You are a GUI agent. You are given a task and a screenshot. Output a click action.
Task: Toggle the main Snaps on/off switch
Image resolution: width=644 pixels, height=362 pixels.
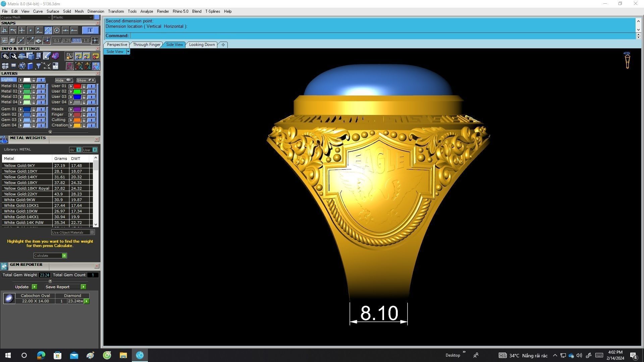[90, 31]
